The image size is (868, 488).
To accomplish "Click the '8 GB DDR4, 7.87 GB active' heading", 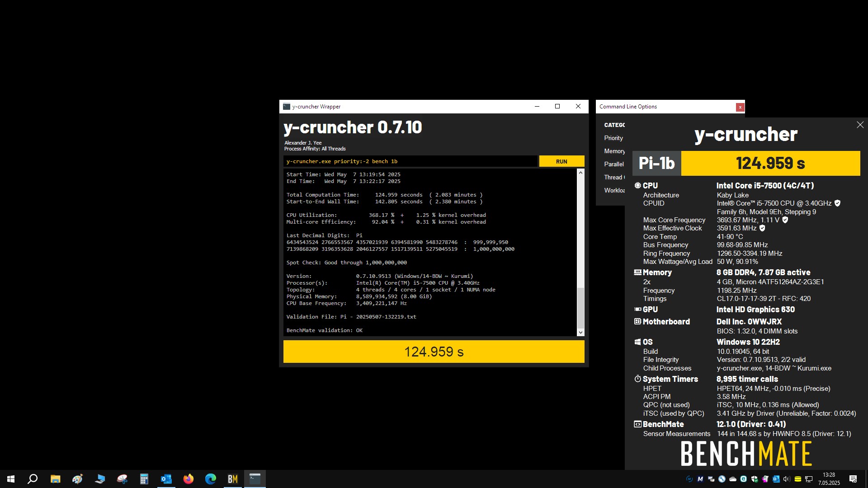I will click(763, 272).
